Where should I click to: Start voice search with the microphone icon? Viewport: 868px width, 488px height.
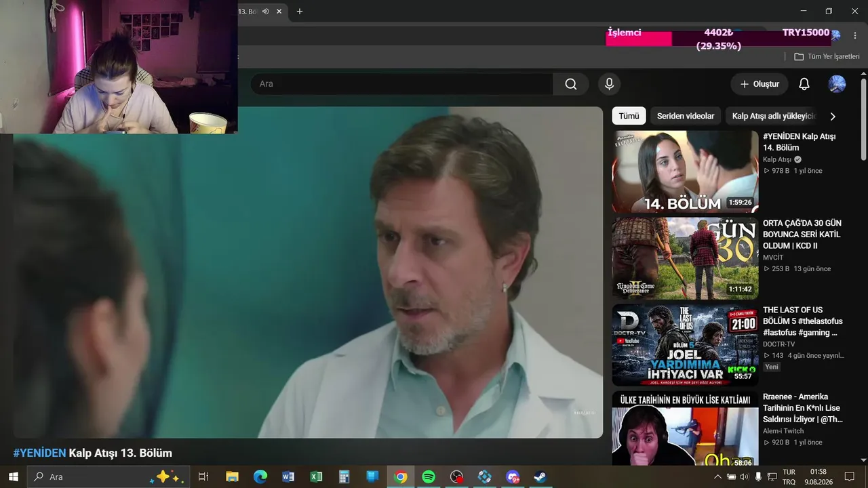609,84
